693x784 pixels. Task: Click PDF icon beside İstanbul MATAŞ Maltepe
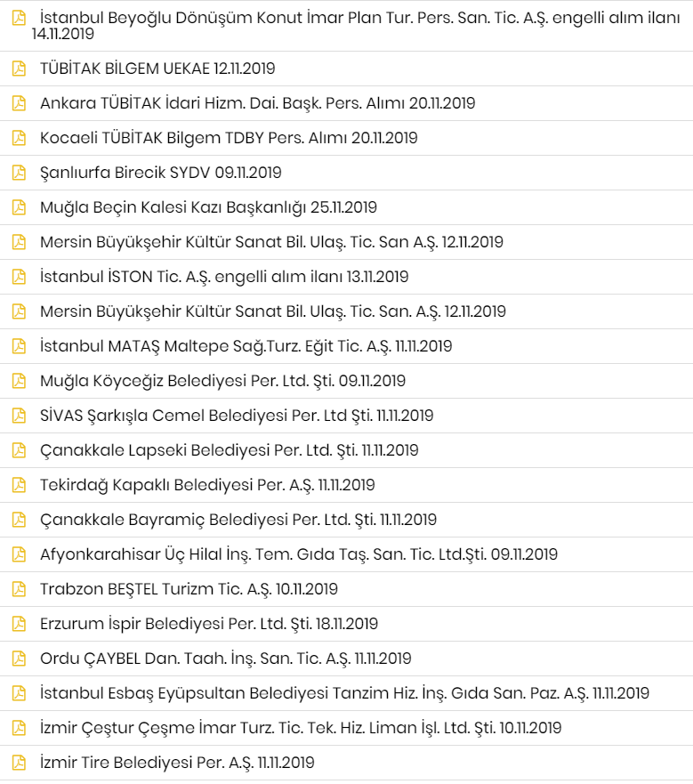(19, 345)
